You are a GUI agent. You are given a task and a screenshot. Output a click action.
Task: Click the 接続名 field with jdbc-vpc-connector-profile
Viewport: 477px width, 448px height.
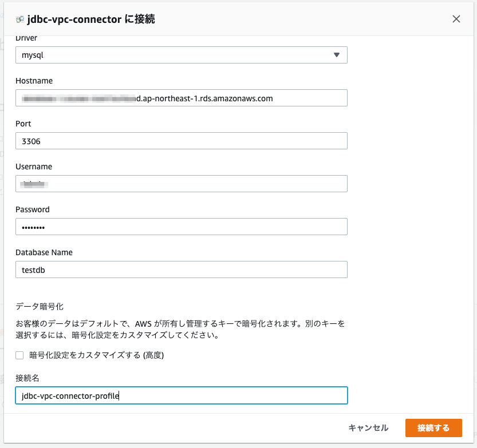181,395
